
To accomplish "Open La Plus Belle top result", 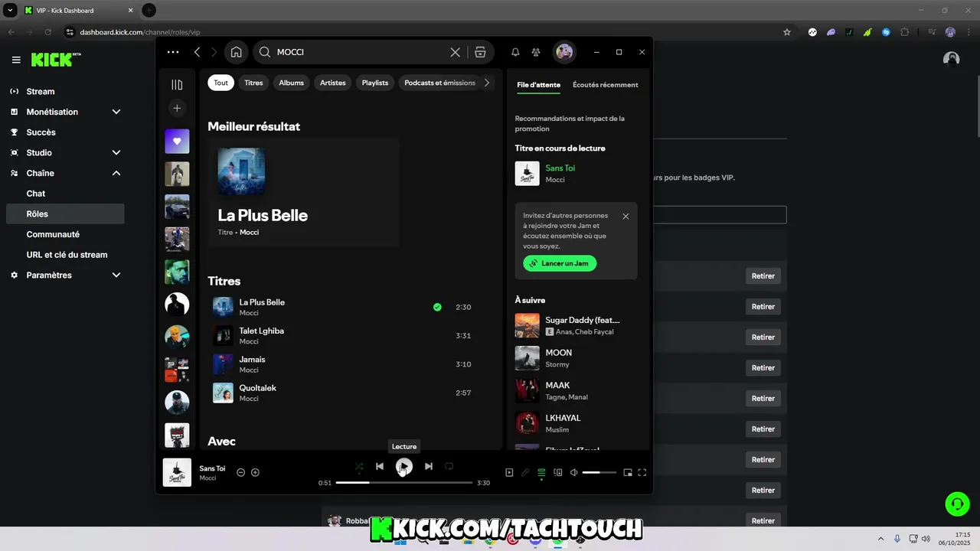I will coord(303,193).
